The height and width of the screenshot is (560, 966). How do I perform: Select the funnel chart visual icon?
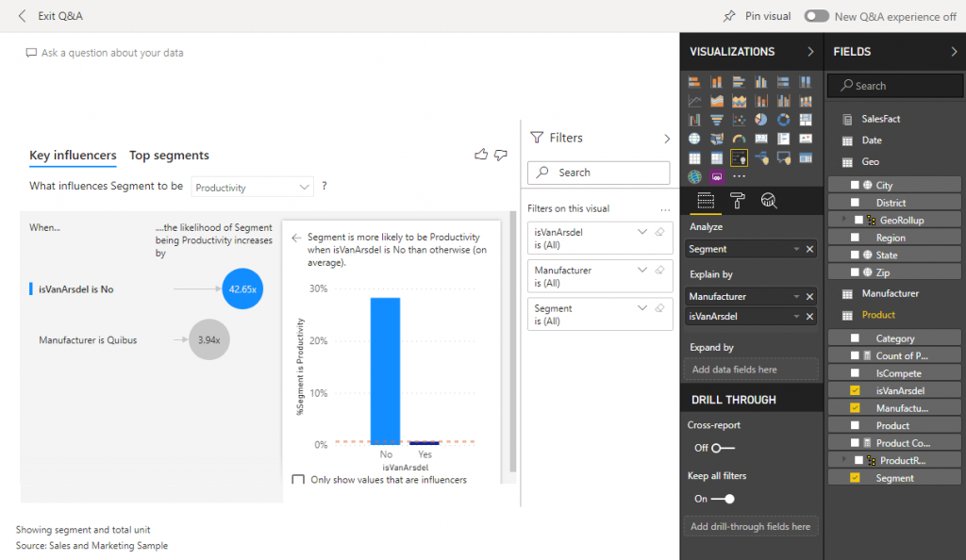pyautogui.click(x=717, y=118)
